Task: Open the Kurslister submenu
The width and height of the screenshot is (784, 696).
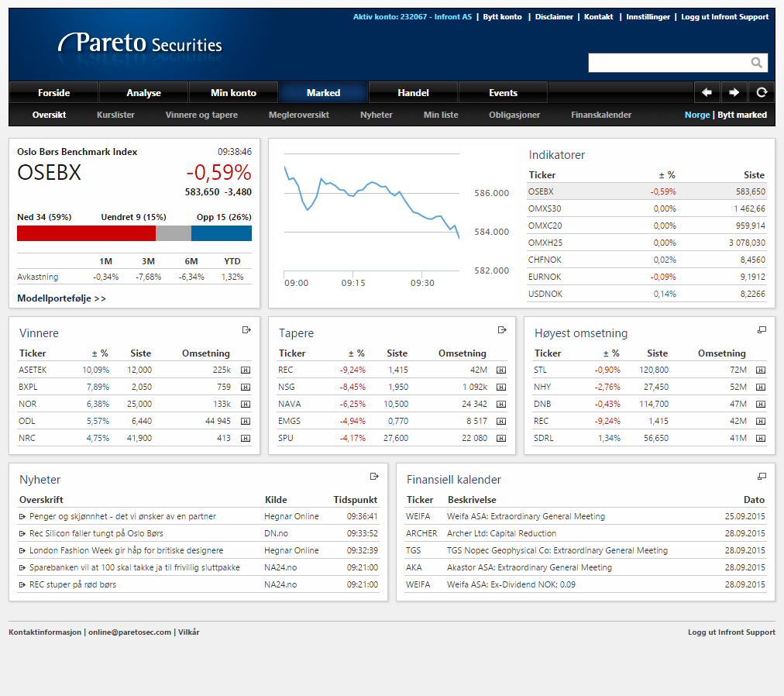Action: tap(115, 115)
